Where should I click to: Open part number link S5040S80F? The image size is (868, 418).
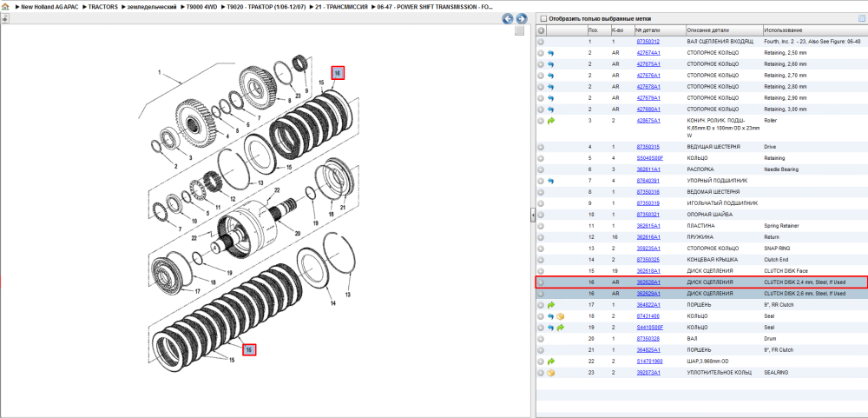point(649,158)
